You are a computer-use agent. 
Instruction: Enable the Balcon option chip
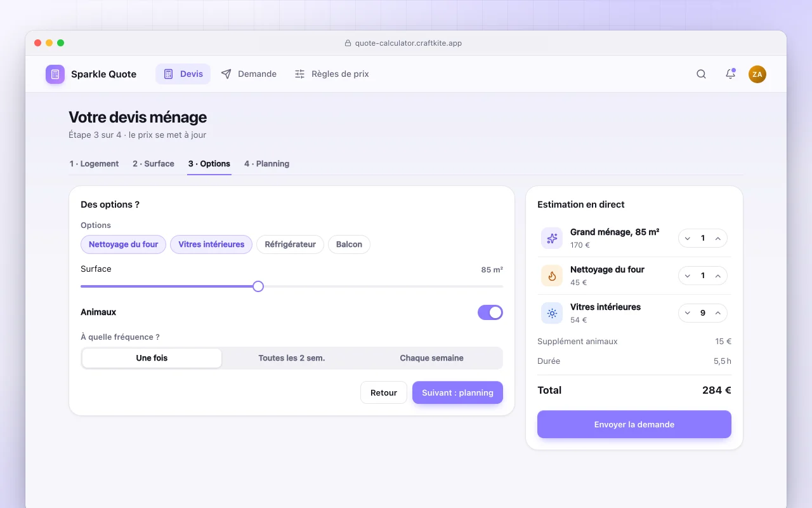[x=349, y=244]
